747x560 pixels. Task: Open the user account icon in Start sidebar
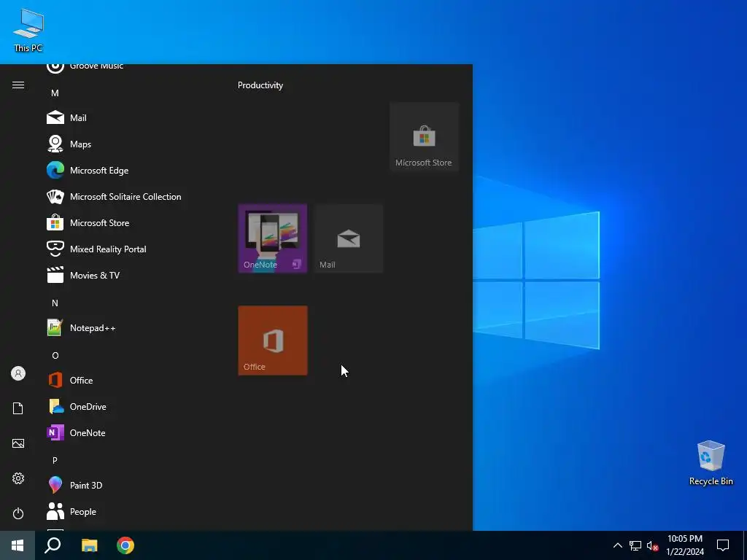[x=18, y=373]
